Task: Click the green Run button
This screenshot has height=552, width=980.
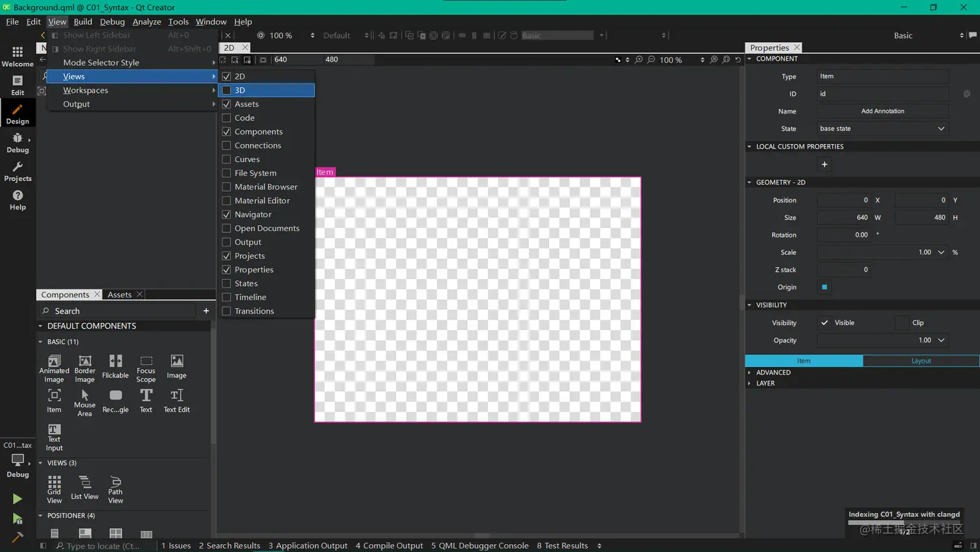Action: pyautogui.click(x=17, y=499)
